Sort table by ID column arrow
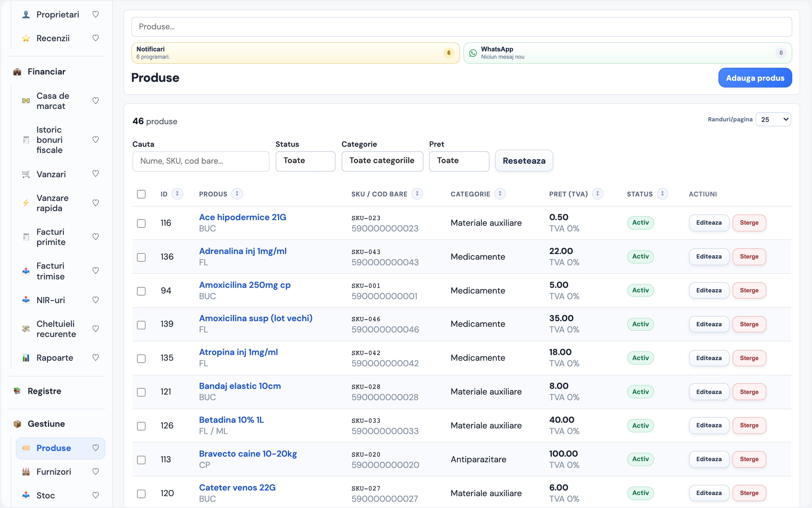 tap(177, 194)
